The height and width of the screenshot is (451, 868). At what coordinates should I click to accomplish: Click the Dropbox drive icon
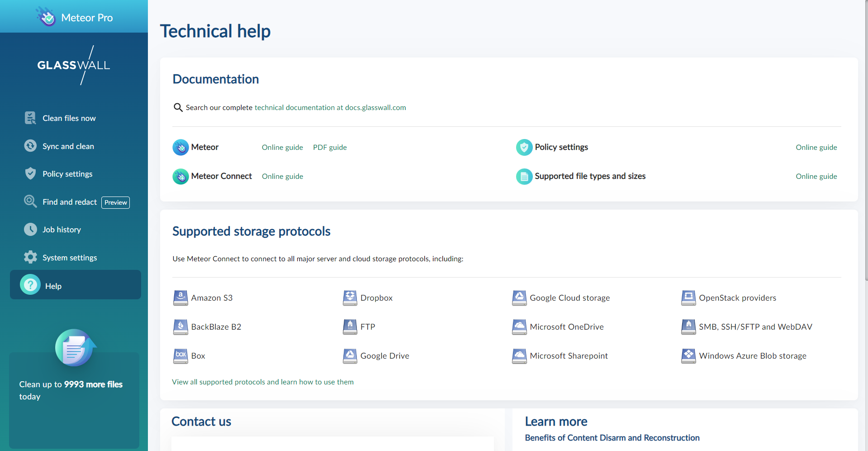tap(350, 298)
